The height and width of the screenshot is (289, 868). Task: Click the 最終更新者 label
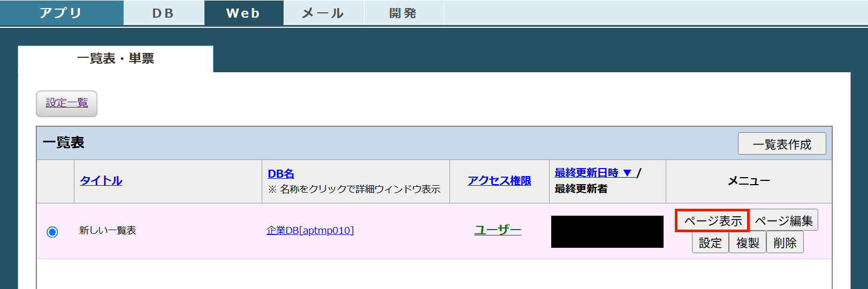(x=581, y=189)
